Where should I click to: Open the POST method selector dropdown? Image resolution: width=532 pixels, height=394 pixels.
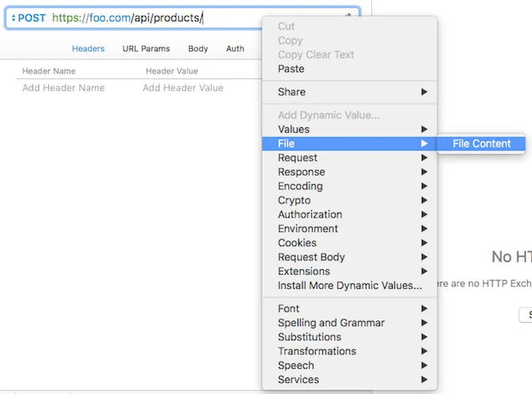[x=28, y=18]
